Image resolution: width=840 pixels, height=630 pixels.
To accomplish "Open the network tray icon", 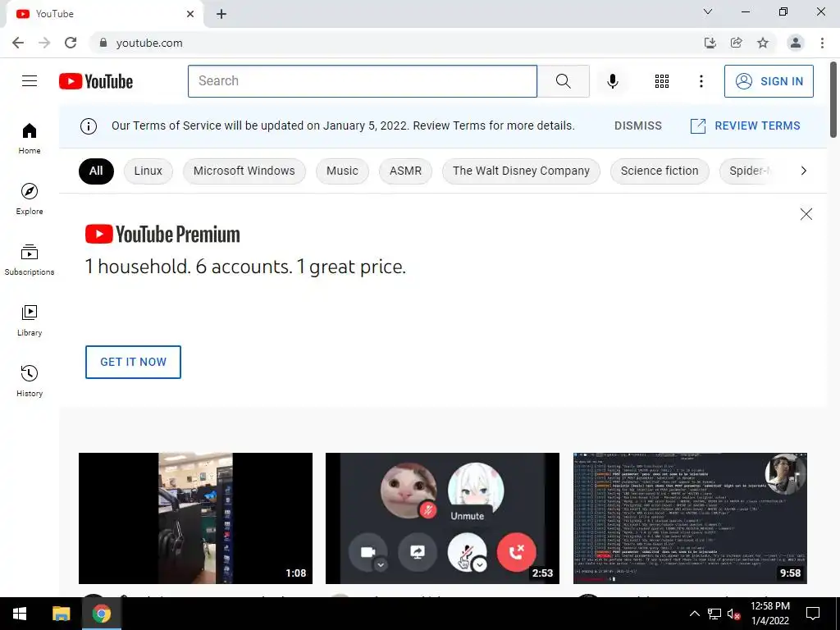I will pyautogui.click(x=714, y=614).
